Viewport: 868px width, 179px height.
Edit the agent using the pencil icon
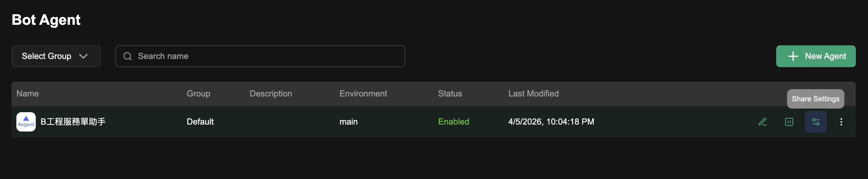coord(763,122)
